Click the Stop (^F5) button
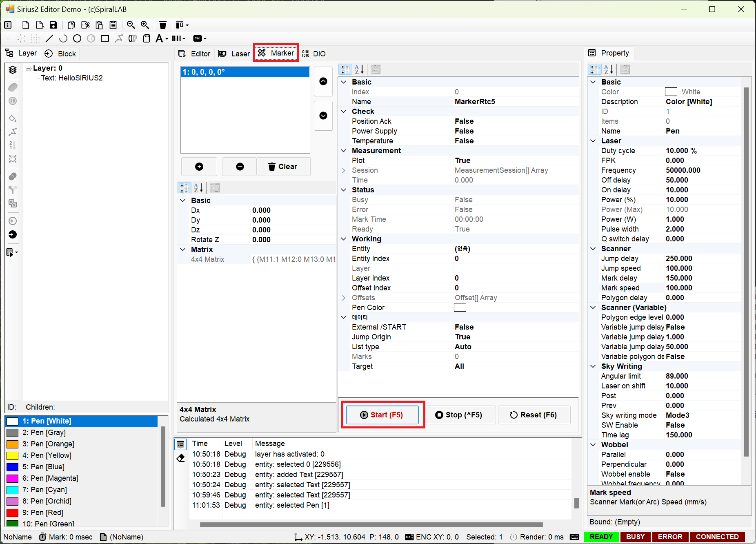The width and height of the screenshot is (756, 544). click(460, 415)
